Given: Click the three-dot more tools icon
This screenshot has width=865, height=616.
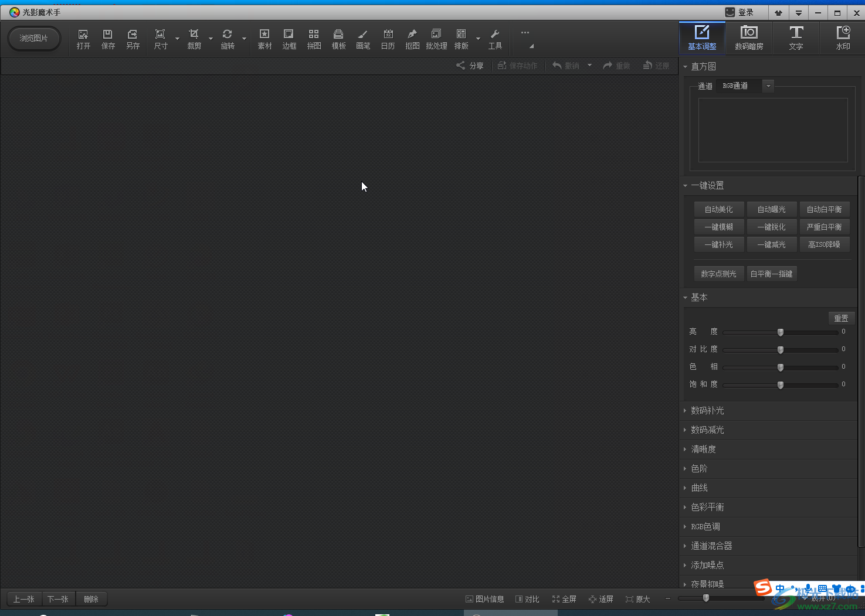Looking at the screenshot, I should click(x=525, y=33).
